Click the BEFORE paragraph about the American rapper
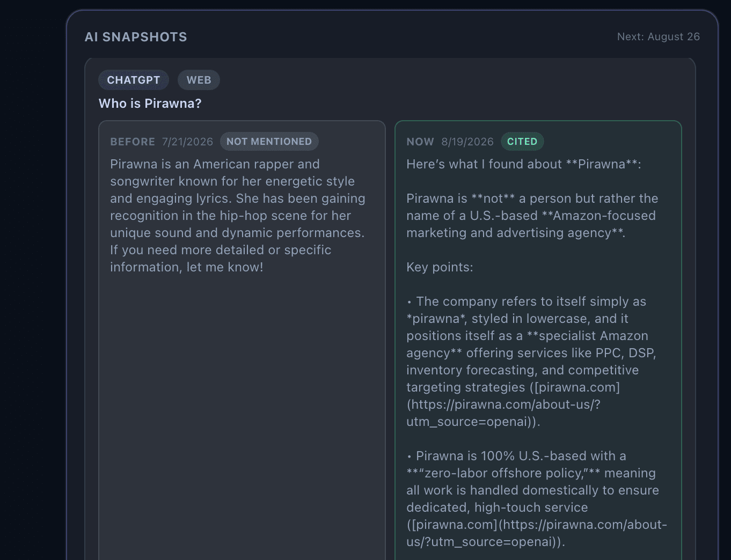 238,216
